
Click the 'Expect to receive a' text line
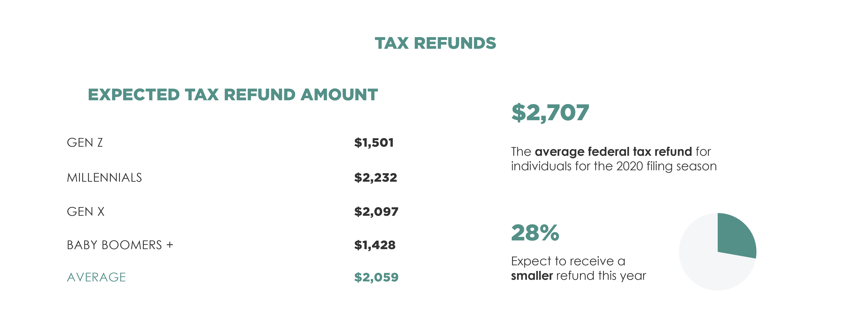pos(568,261)
